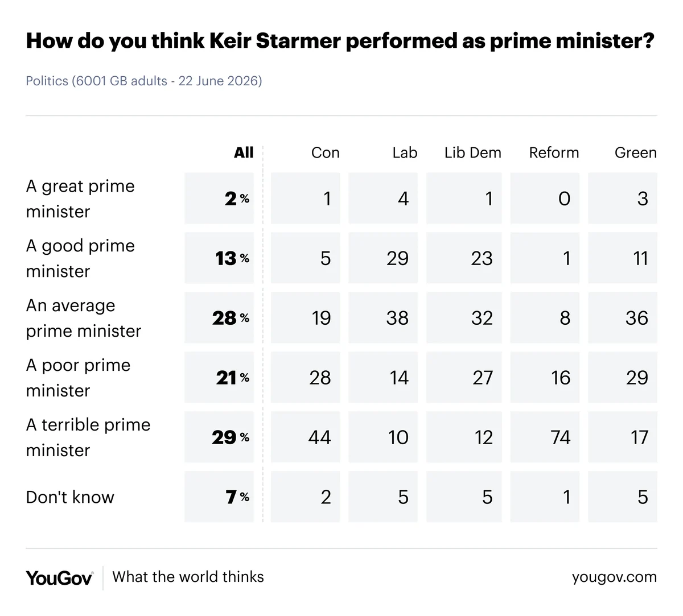Click the chart title about Keir Starmer
The image size is (683, 616).
pyautogui.click(x=340, y=41)
